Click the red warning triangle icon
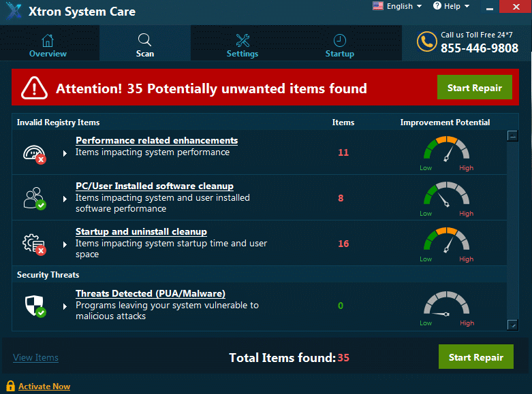The height and width of the screenshot is (394, 532). (34, 88)
